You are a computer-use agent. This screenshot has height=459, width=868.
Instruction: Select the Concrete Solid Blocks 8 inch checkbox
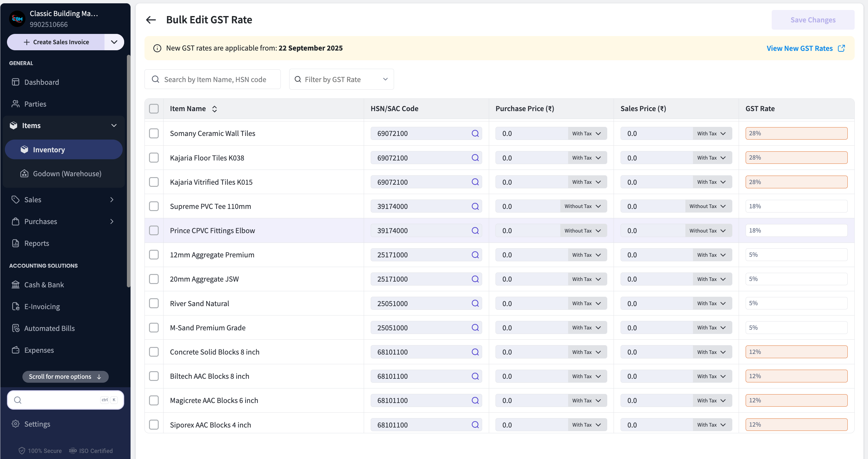coord(154,352)
